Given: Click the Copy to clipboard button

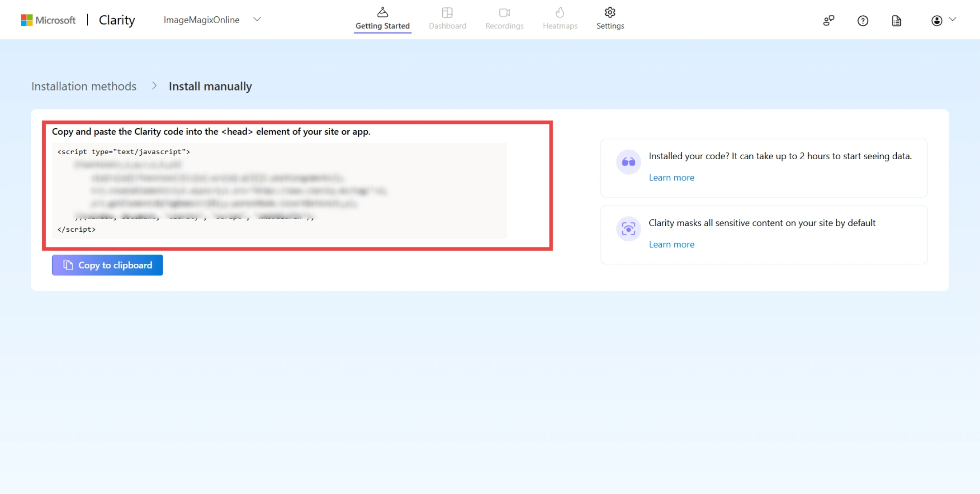Looking at the screenshot, I should tap(107, 265).
